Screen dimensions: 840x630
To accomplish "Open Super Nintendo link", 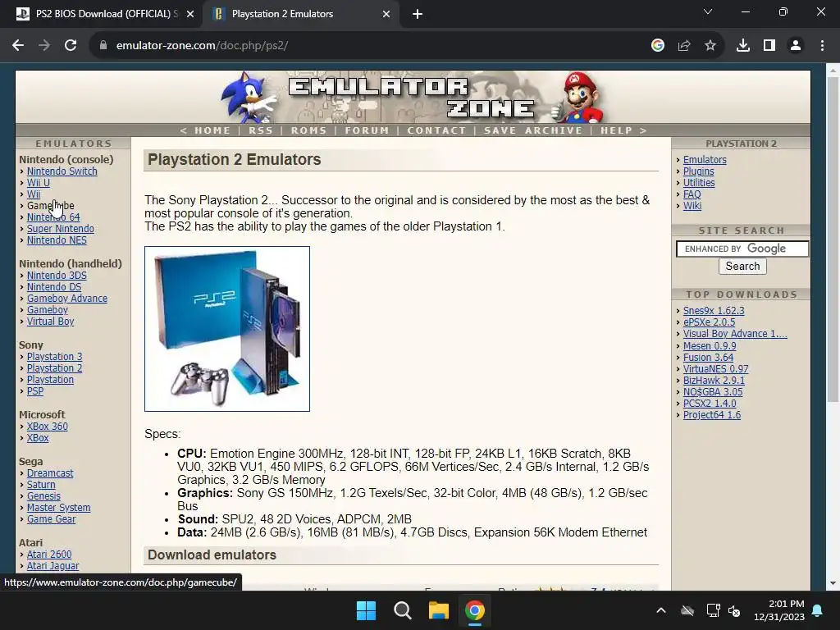I will (61, 229).
